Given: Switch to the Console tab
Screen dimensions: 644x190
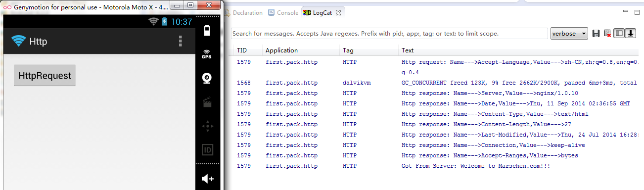Looking at the screenshot, I should [x=283, y=13].
